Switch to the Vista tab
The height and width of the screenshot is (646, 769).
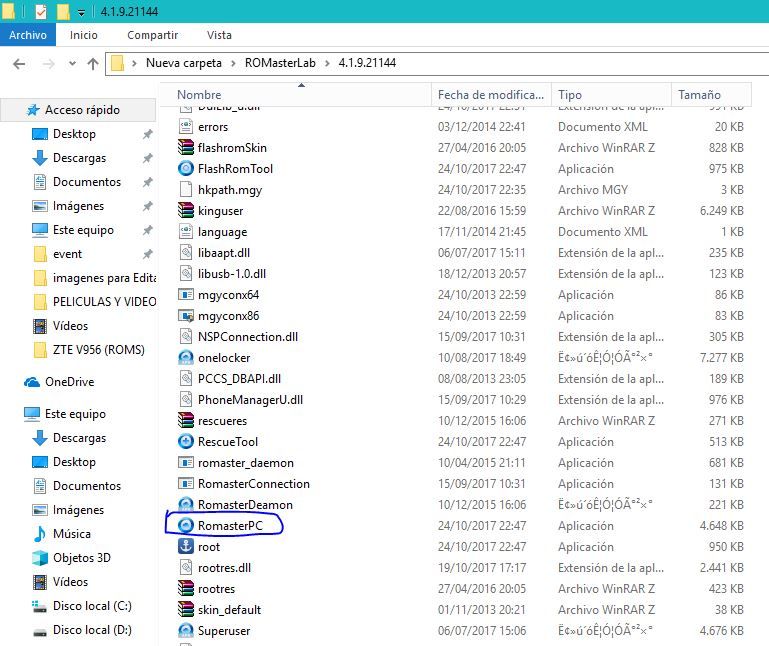pos(219,35)
